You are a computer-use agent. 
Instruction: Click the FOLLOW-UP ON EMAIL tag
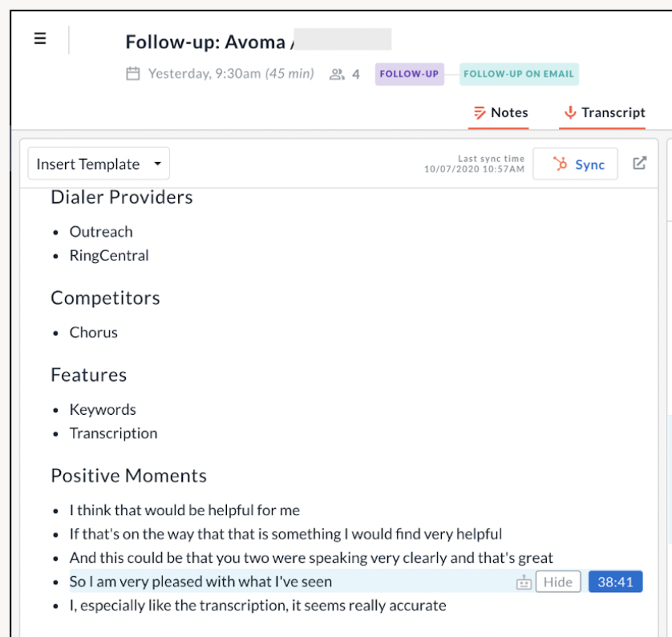coord(519,74)
